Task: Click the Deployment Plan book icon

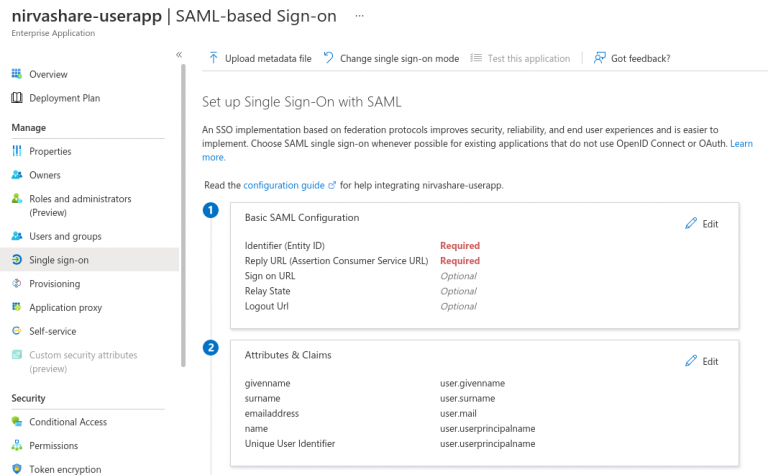Action: pos(17,97)
